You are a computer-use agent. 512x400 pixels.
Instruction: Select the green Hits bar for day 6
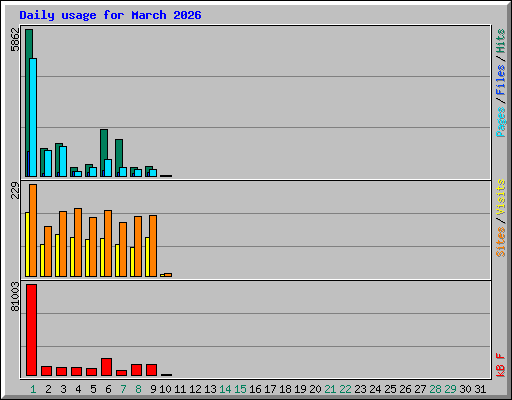click(x=103, y=145)
